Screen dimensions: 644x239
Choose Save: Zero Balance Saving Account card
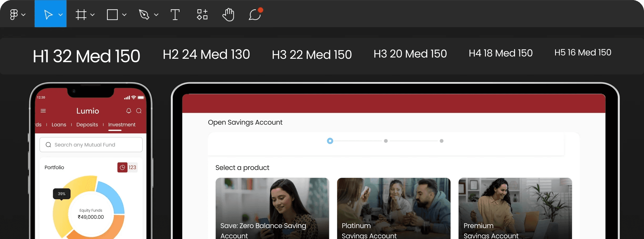tap(272, 208)
